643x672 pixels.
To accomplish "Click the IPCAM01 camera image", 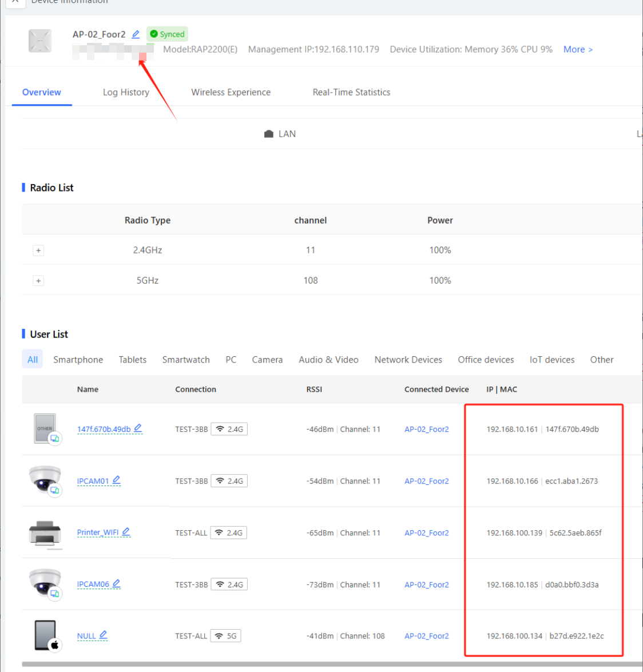I will coord(45,479).
